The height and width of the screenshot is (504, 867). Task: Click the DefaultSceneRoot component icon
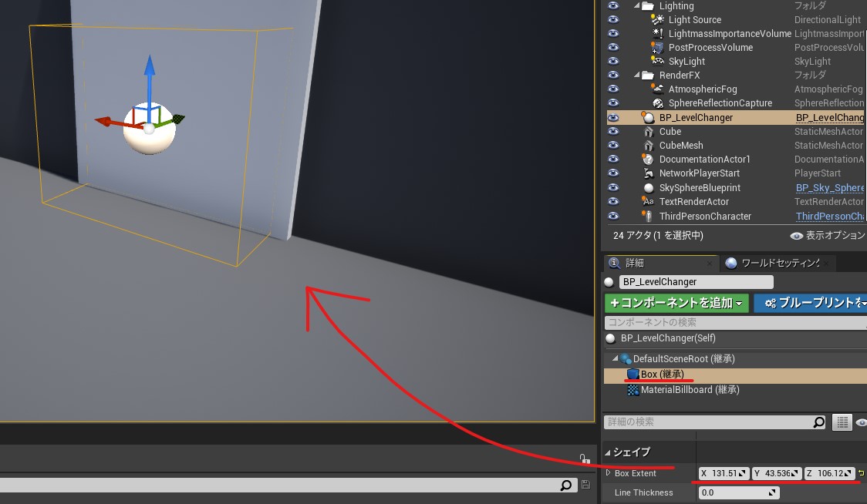(626, 358)
